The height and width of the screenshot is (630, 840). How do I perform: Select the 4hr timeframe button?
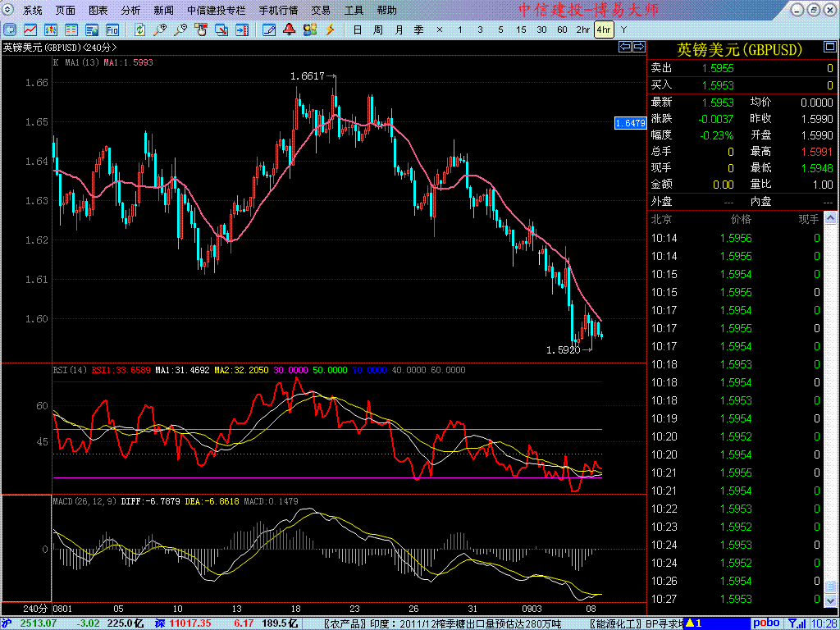click(x=604, y=30)
